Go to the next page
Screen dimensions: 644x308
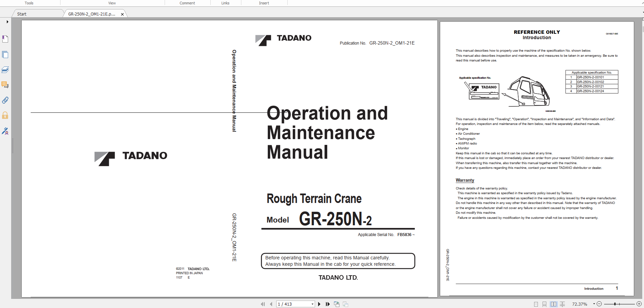pyautogui.click(x=319, y=304)
